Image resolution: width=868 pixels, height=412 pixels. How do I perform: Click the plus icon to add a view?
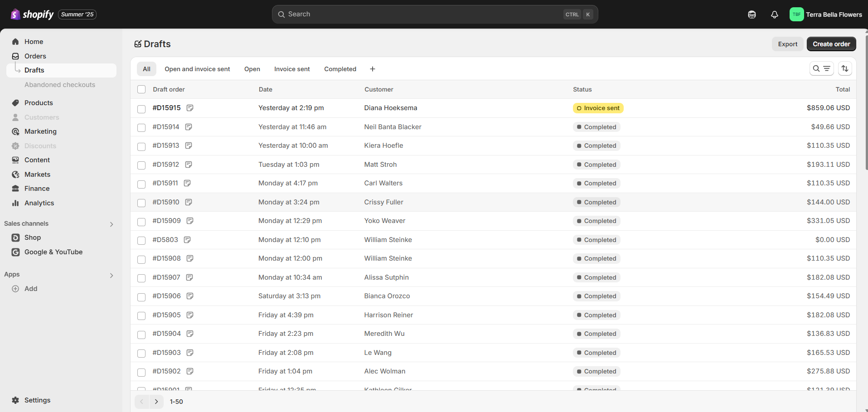click(x=372, y=69)
